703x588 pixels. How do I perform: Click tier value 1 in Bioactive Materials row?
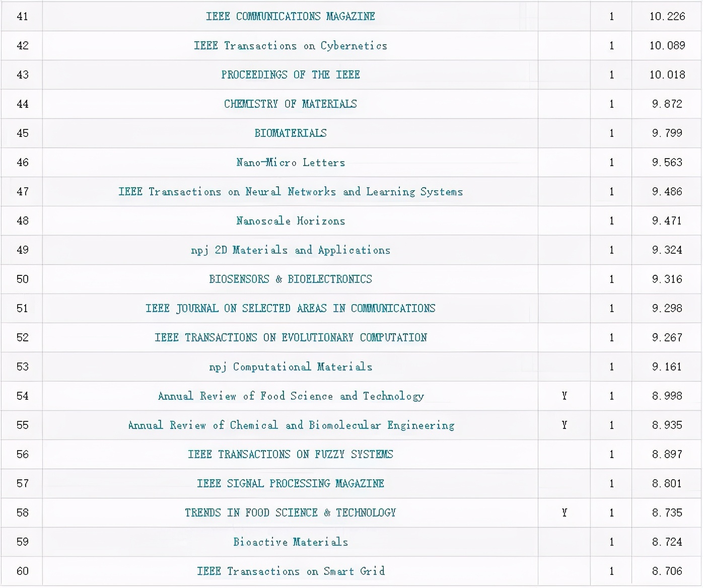[x=611, y=542]
